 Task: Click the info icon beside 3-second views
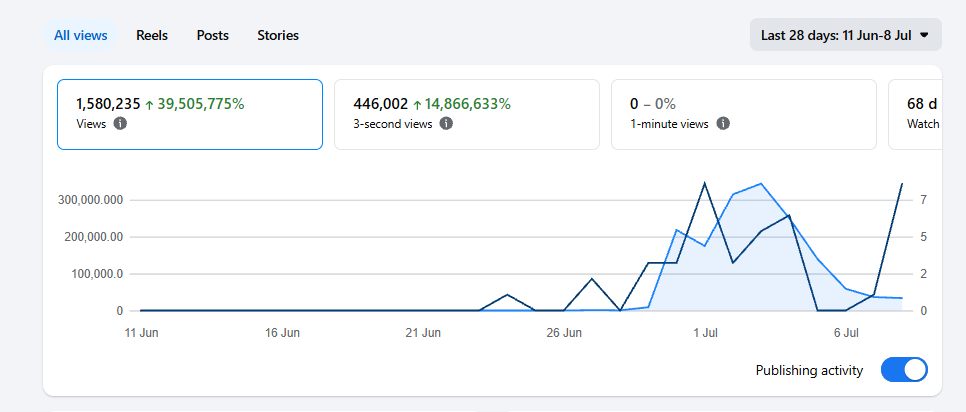click(446, 124)
